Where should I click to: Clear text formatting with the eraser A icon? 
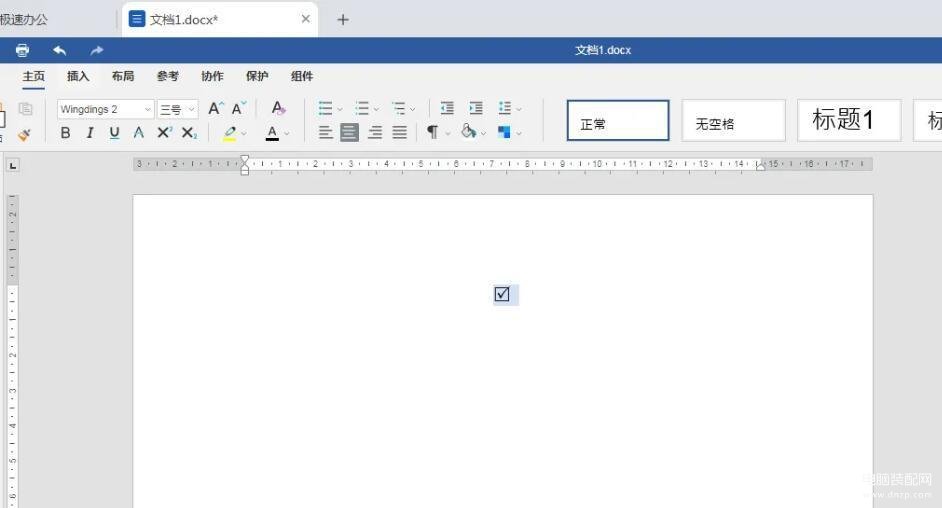pyautogui.click(x=278, y=109)
